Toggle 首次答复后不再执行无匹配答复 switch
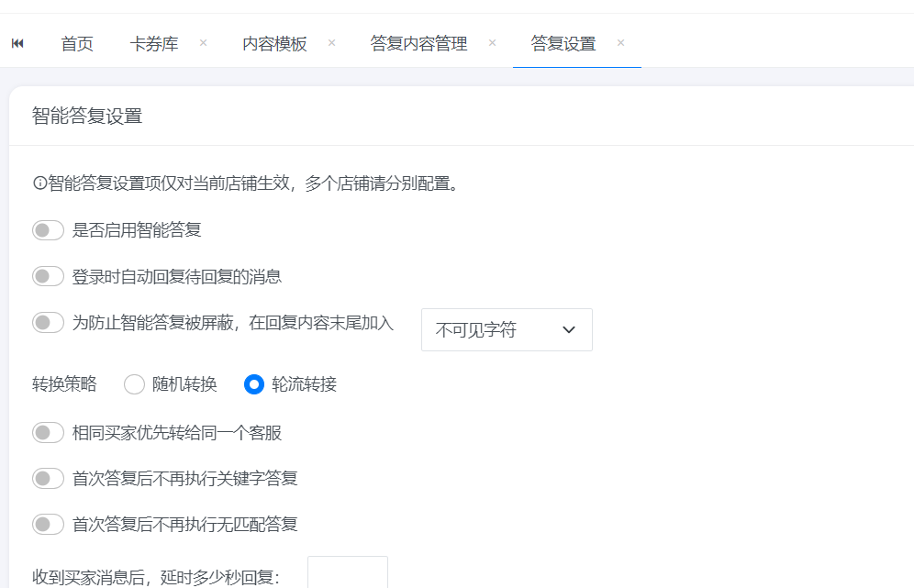 coord(48,525)
